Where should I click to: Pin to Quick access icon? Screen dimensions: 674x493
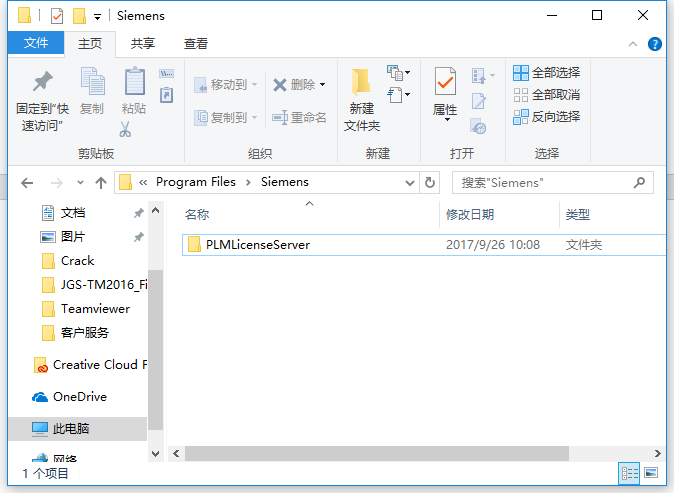tap(43, 82)
